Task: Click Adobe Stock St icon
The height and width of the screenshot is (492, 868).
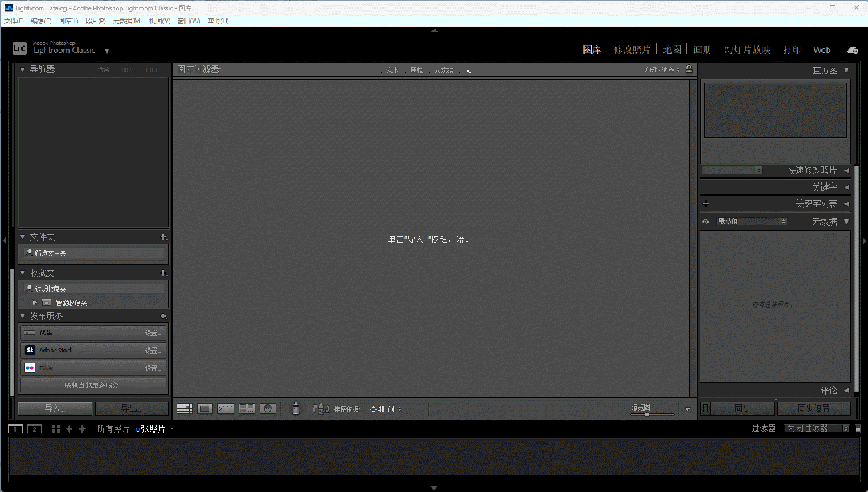Action: 30,350
